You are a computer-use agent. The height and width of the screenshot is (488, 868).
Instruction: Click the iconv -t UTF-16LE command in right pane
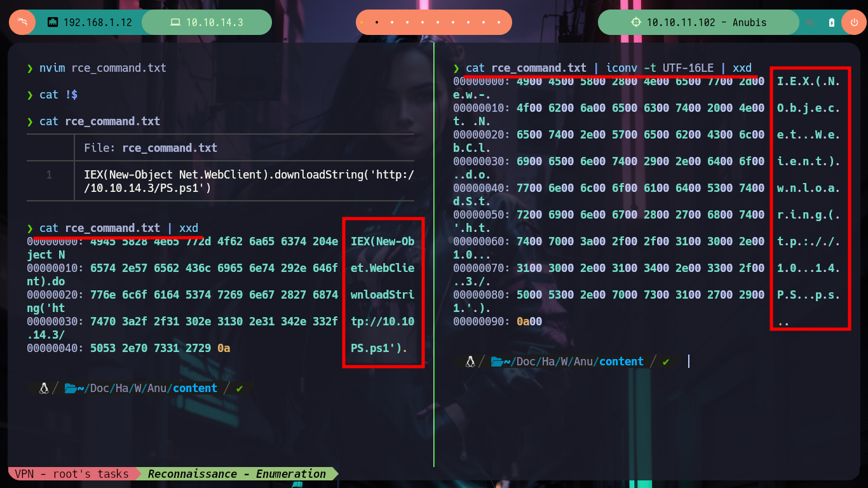click(660, 68)
